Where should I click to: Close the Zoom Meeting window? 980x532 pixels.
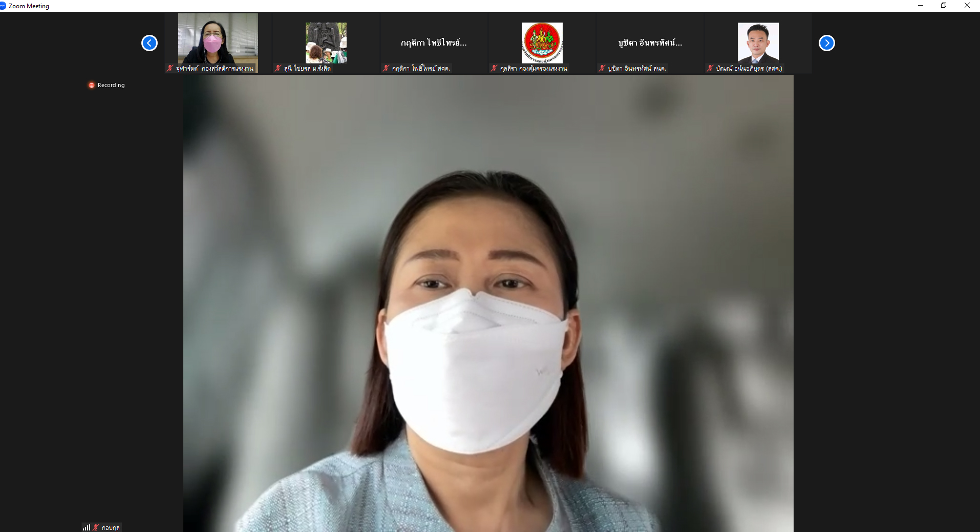pos(967,6)
